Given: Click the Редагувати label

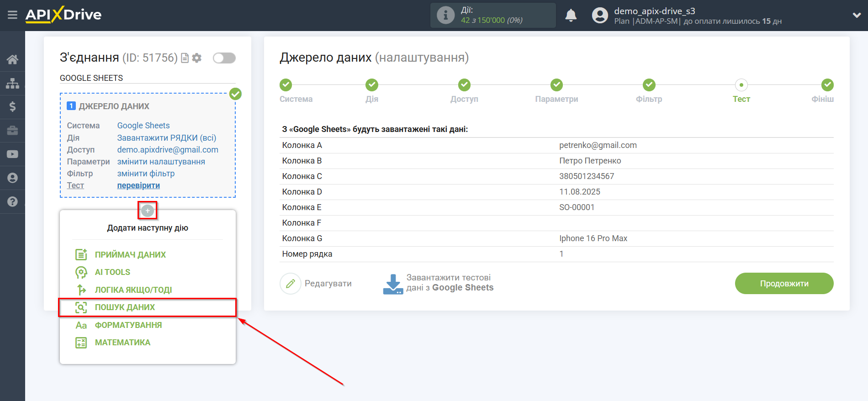Looking at the screenshot, I should click(328, 284).
